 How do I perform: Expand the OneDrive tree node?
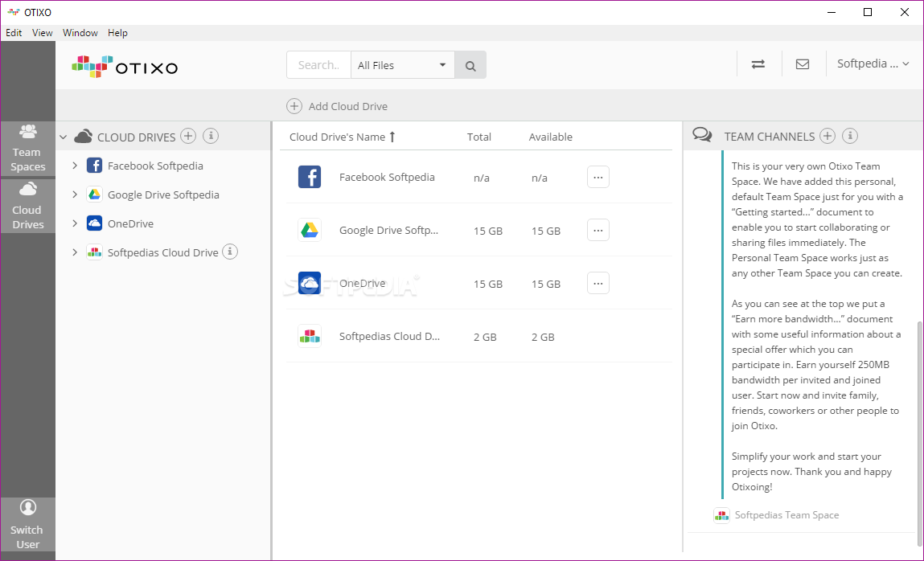click(75, 223)
